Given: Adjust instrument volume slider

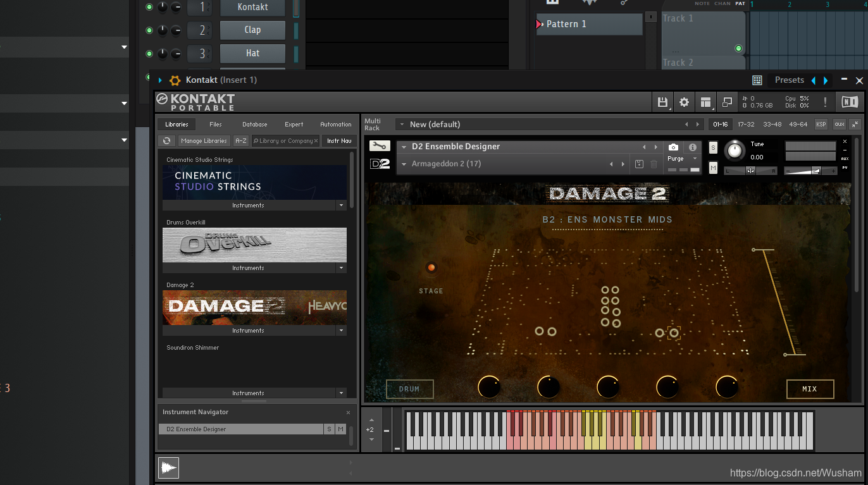Looking at the screenshot, I should tap(812, 171).
